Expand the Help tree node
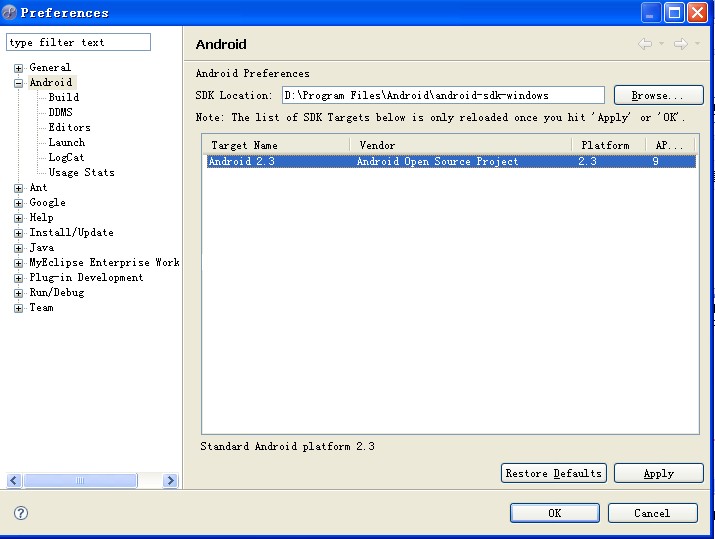Viewport: 715px width, 539px height. (x=18, y=218)
